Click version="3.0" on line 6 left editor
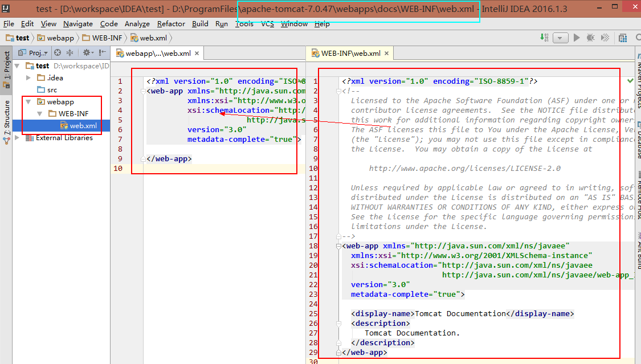 [217, 129]
